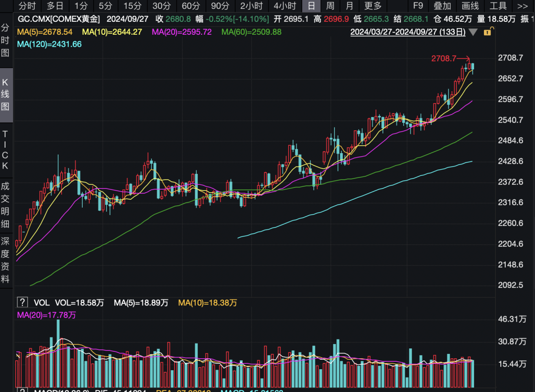Click the 2708.7 high price marker
Screen dimensions: 535x392
coord(443,58)
